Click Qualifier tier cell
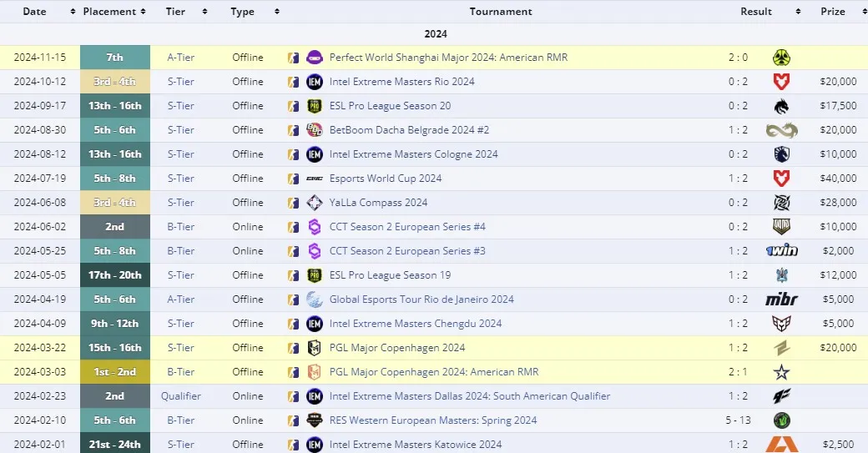The image size is (868, 453). 181,396
